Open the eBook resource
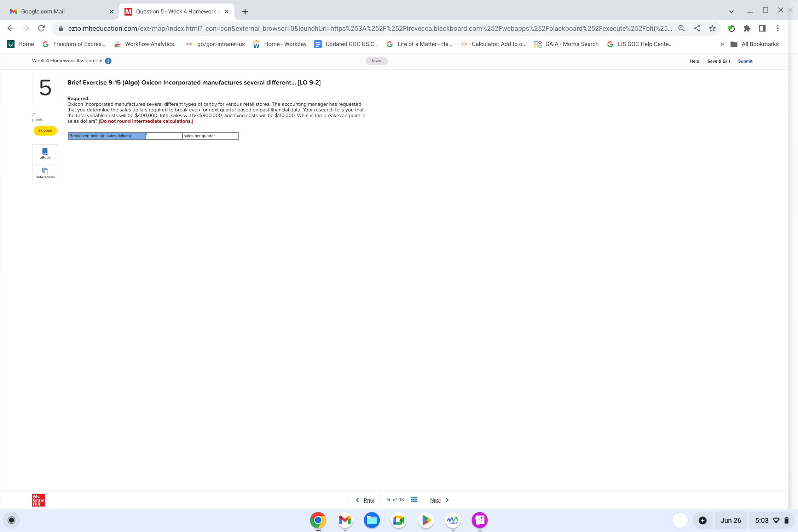This screenshot has width=798, height=532. coord(45,154)
